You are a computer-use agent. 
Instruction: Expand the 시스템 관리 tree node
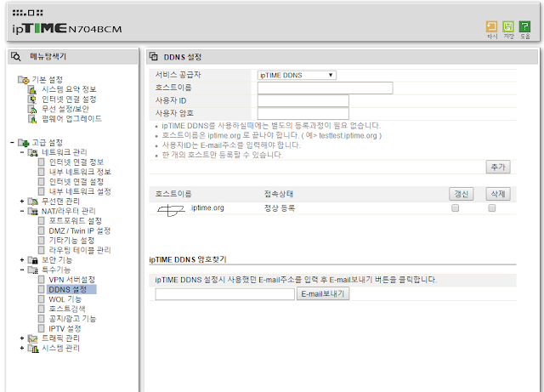tap(22, 348)
